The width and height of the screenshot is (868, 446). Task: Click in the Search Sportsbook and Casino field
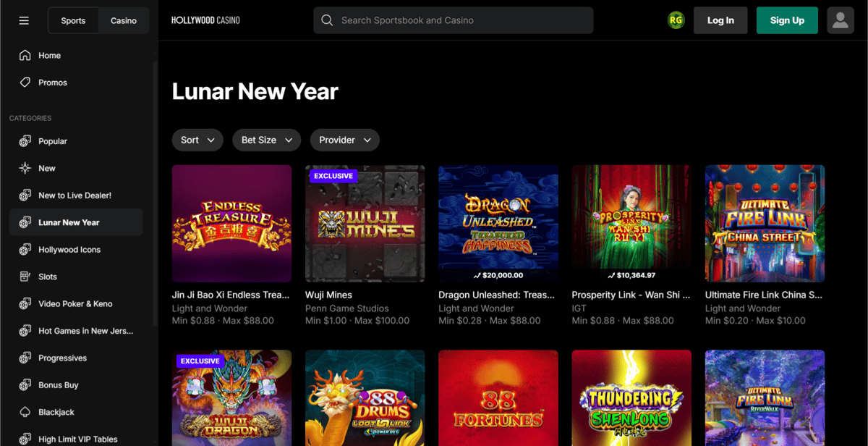coord(454,20)
